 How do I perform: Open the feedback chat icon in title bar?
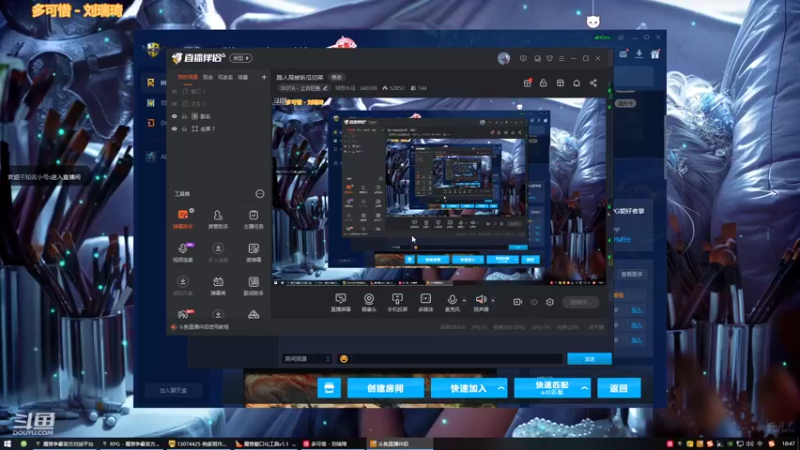click(x=523, y=58)
